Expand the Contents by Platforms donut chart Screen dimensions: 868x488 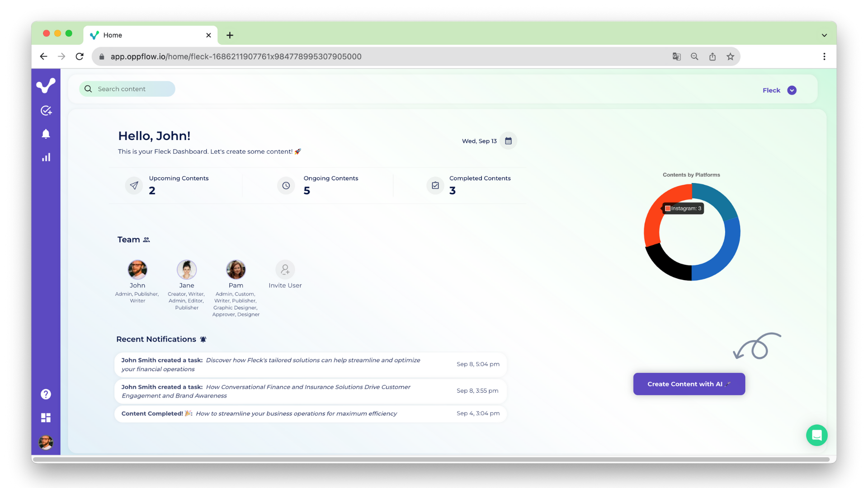692,231
